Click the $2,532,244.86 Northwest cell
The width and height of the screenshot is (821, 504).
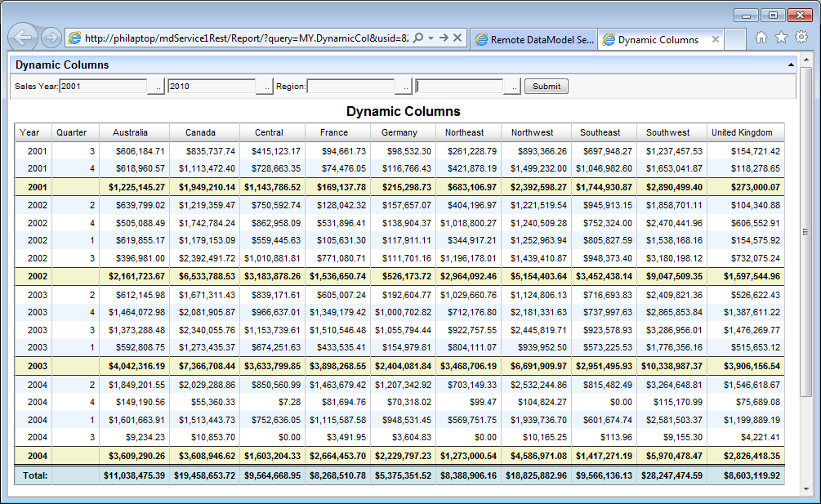pos(536,385)
